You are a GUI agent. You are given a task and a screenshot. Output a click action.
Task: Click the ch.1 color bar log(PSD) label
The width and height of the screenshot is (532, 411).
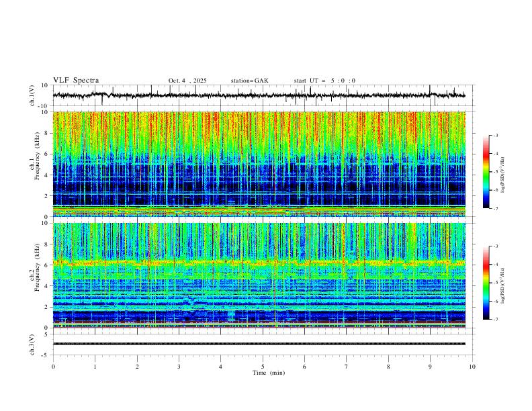coord(503,175)
